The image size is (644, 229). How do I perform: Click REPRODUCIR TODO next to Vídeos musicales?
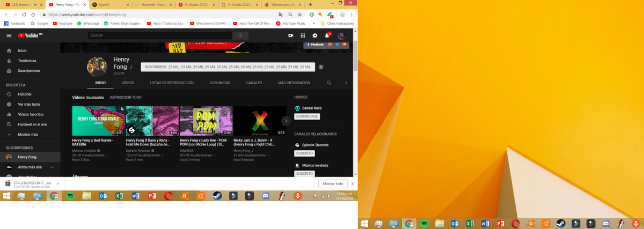(126, 98)
